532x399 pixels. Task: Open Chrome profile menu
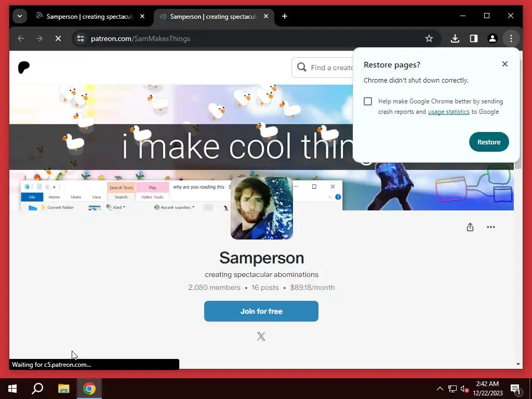(x=493, y=38)
